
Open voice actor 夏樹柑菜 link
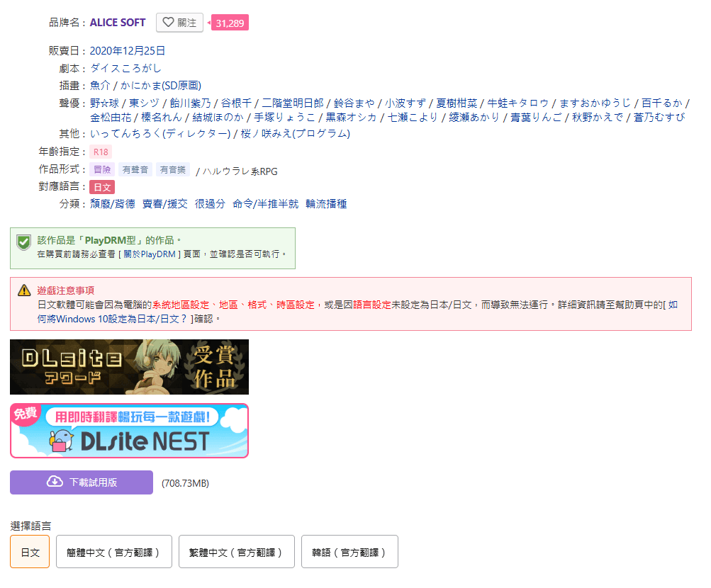click(x=457, y=103)
